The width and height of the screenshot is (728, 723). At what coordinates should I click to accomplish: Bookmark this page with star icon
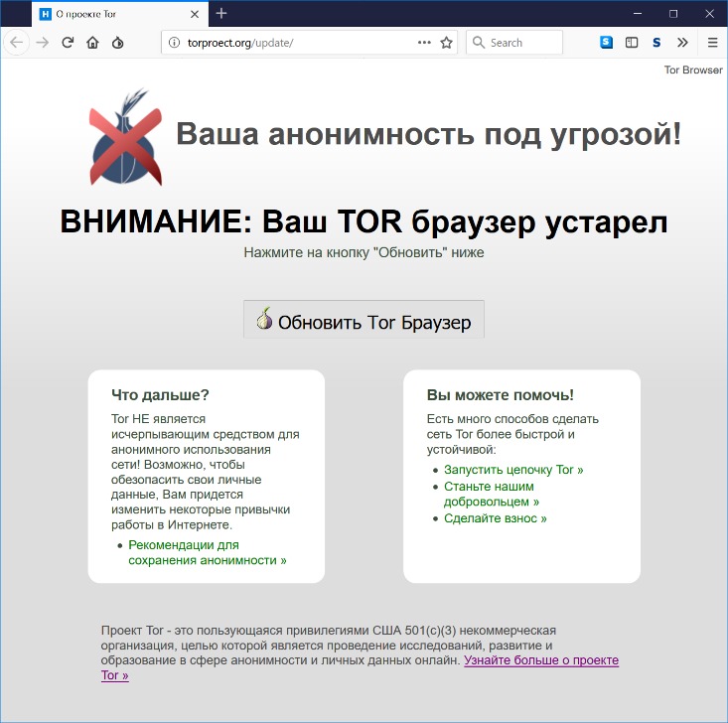tap(446, 43)
